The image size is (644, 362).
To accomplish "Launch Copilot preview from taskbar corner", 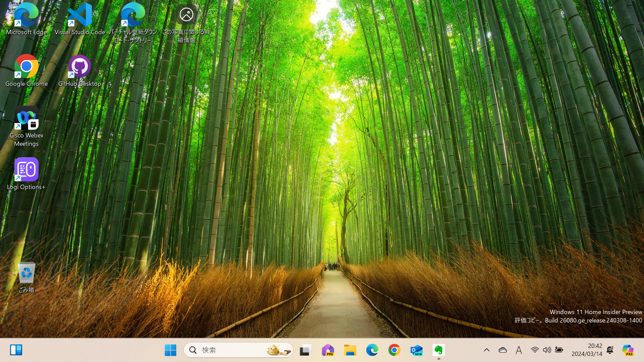I will [628, 350].
